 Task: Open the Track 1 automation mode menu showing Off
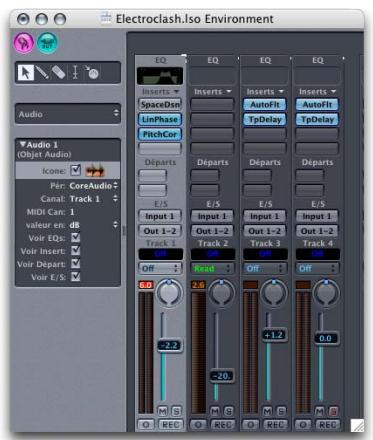click(160, 268)
